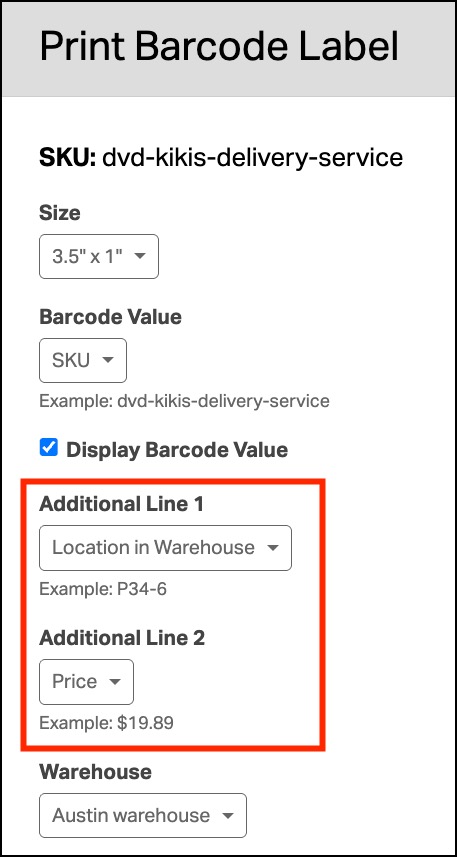Click the SKU dvd-kikis-delivery-service heading text
This screenshot has height=857, width=457.
point(221,157)
